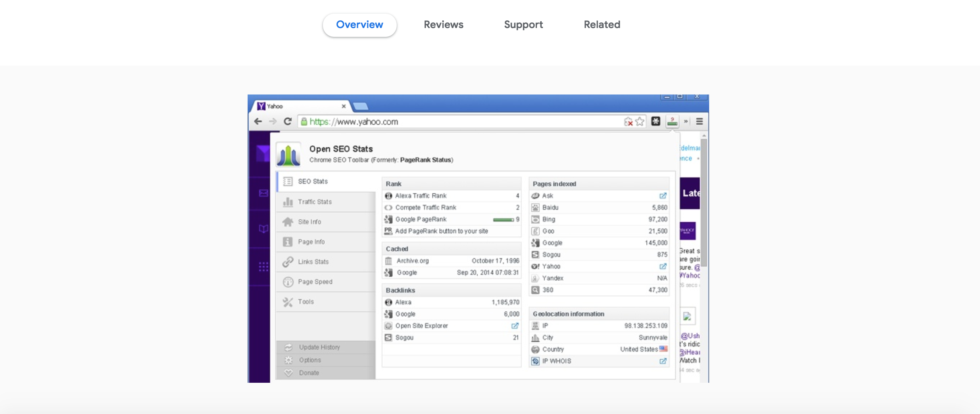Open the IP WHOIS external link icon
Image resolution: width=980 pixels, height=414 pixels.
coord(663,362)
